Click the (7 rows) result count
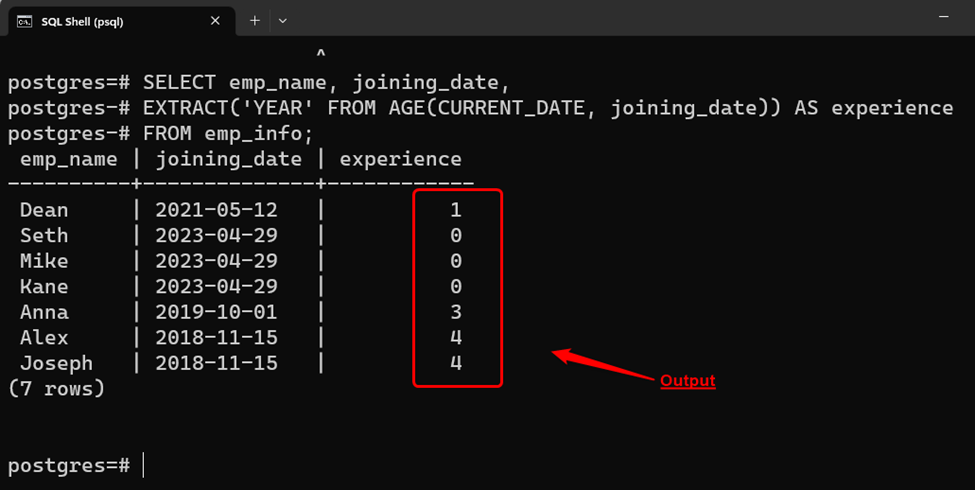Image resolution: width=975 pixels, height=490 pixels. click(57, 389)
